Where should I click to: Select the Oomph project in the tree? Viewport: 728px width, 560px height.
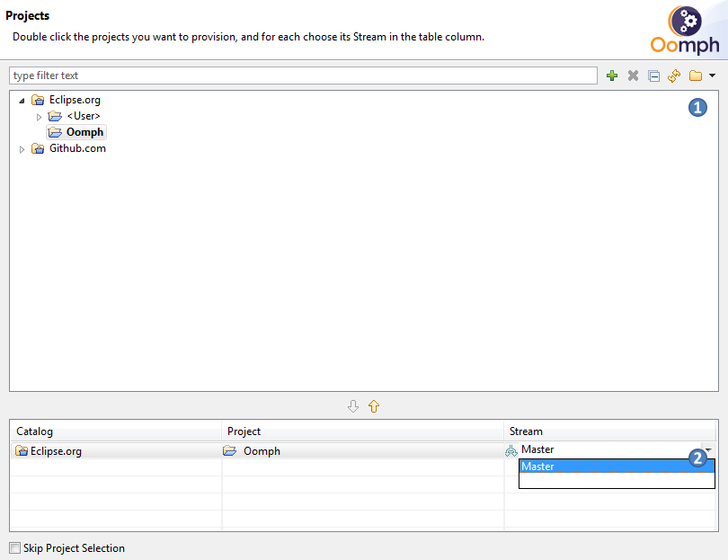[x=84, y=132]
